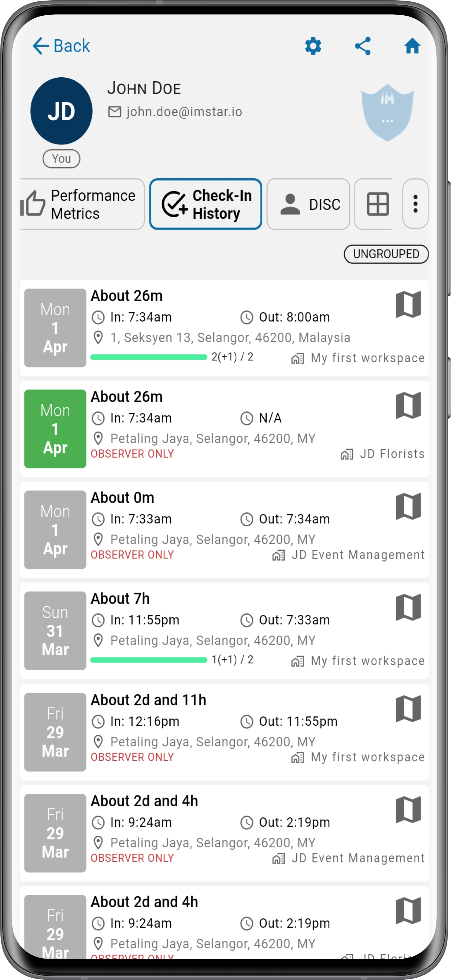The height and width of the screenshot is (980, 451).
Task: Select the Check-In History tab
Action: [x=205, y=204]
